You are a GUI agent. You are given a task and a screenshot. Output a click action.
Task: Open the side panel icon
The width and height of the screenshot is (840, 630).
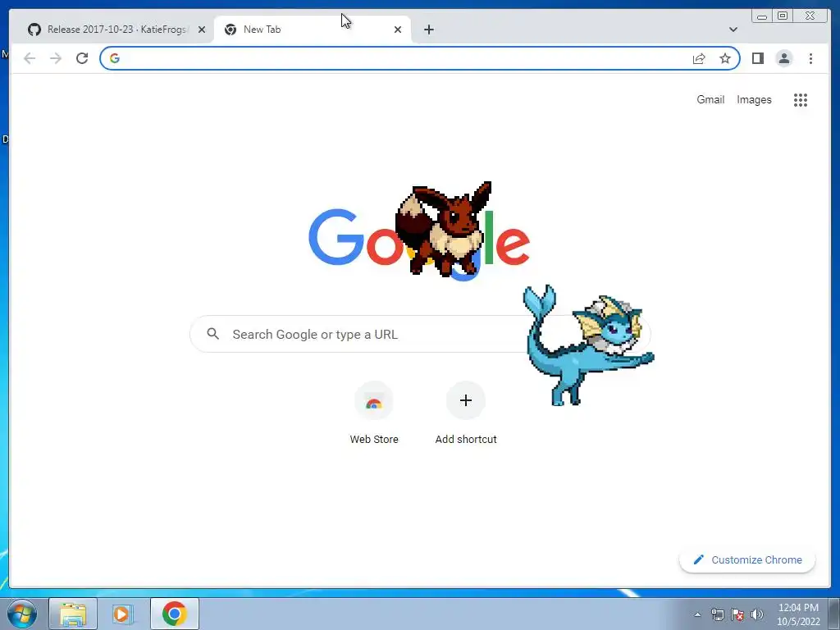click(x=757, y=58)
